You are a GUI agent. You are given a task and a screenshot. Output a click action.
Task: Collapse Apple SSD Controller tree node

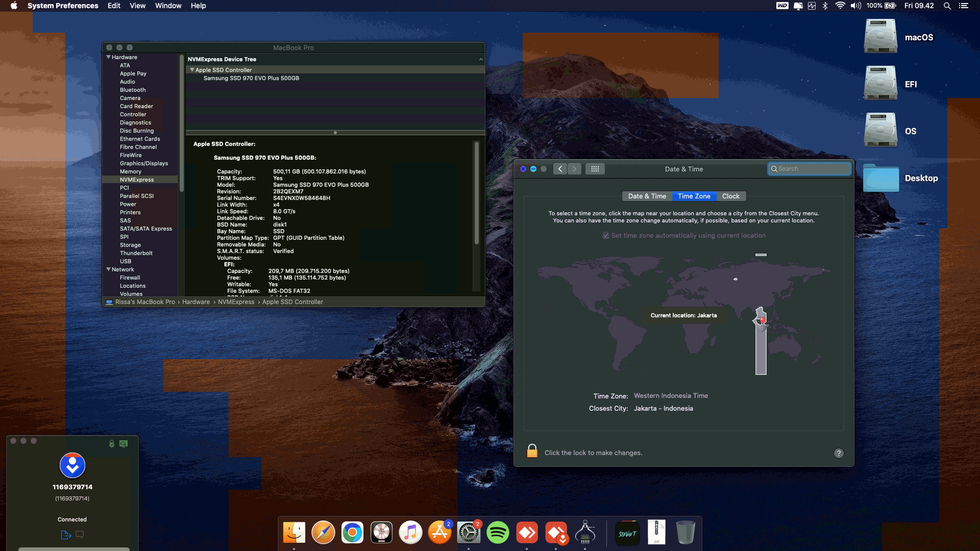[x=192, y=70]
